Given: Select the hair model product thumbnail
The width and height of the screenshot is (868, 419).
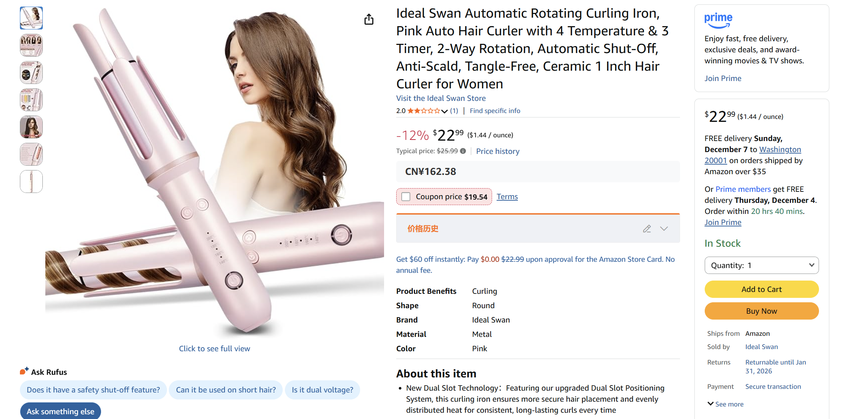Looking at the screenshot, I should tap(31, 127).
